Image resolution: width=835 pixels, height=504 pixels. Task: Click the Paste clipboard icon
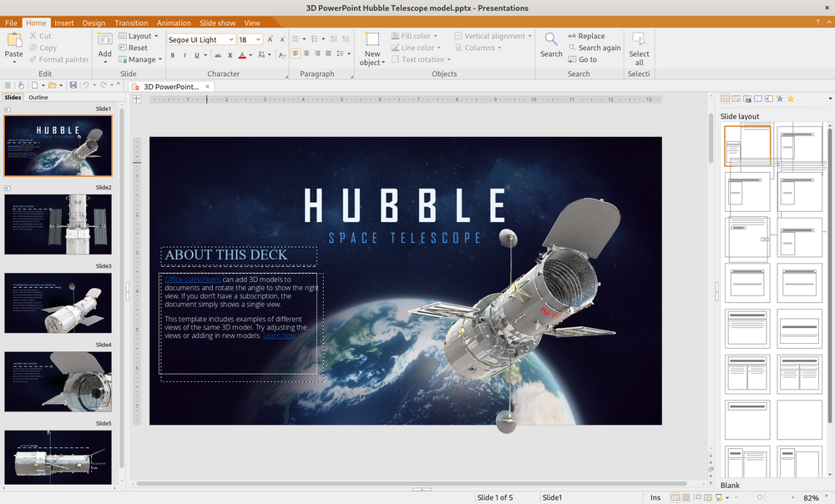14,39
